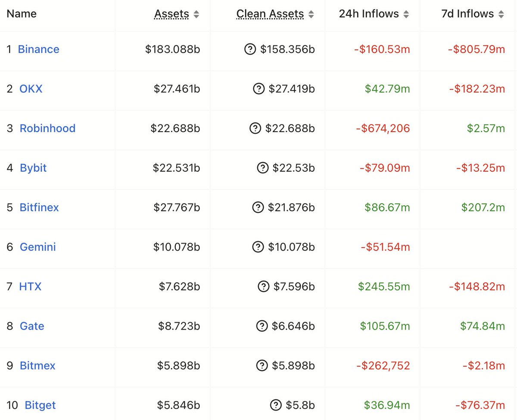The width and height of the screenshot is (517, 420).
Task: Select Bitget clean assets $5.8b
Action: tap(300, 405)
